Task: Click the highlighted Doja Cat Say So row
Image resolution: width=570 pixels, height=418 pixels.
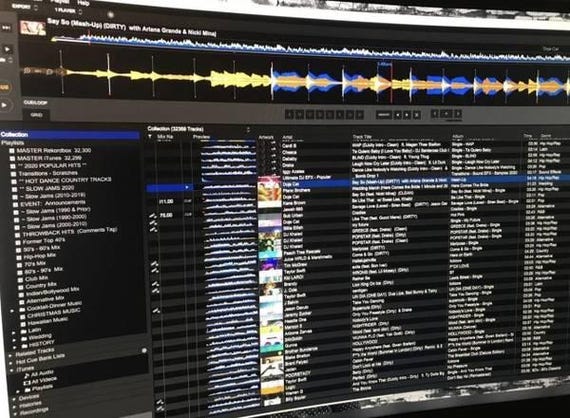Action: click(x=358, y=182)
